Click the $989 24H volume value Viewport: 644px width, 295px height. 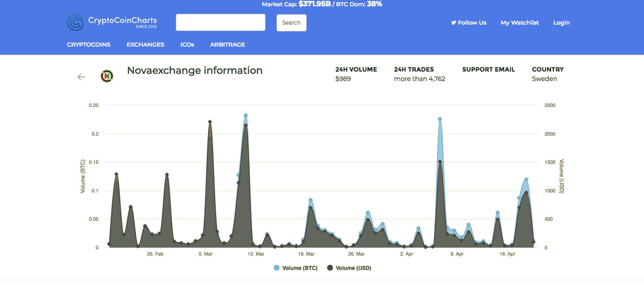pos(343,79)
